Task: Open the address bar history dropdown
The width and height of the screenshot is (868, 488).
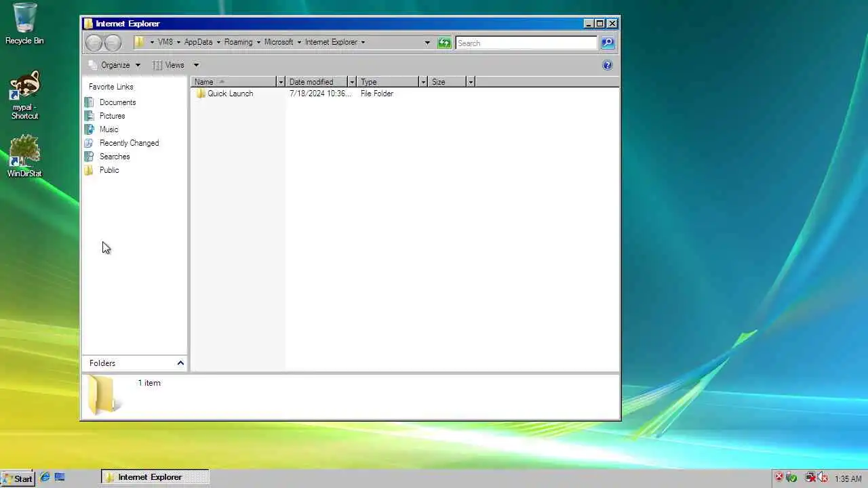Action: pos(427,43)
